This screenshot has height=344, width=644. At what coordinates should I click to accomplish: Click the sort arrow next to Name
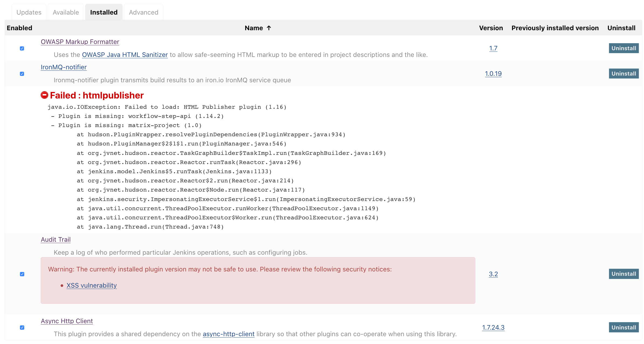pyautogui.click(x=269, y=28)
